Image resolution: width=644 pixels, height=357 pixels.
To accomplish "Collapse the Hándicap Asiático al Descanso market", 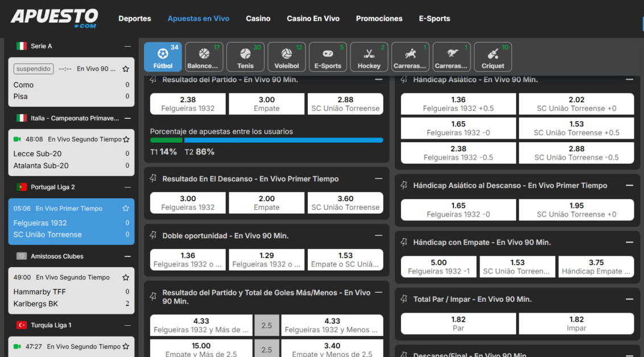I will tap(629, 185).
